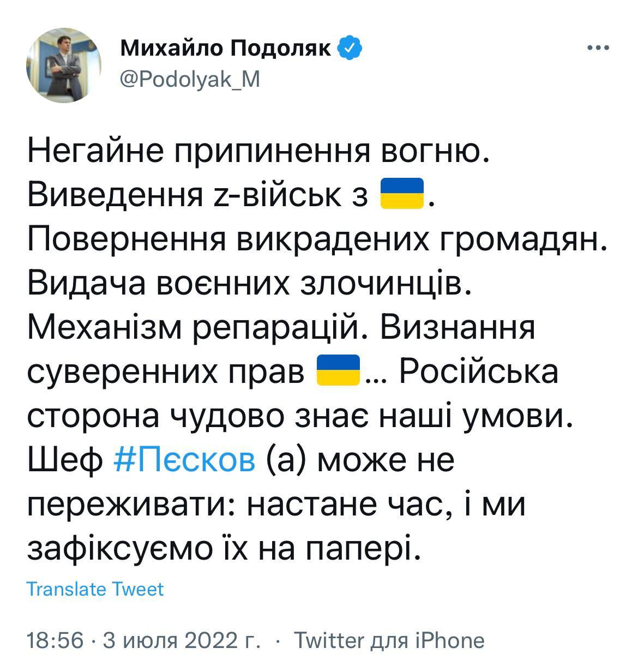Open the @Podolyak_M handle link
Image resolution: width=638 pixels, height=672 pixels.
click(x=190, y=80)
